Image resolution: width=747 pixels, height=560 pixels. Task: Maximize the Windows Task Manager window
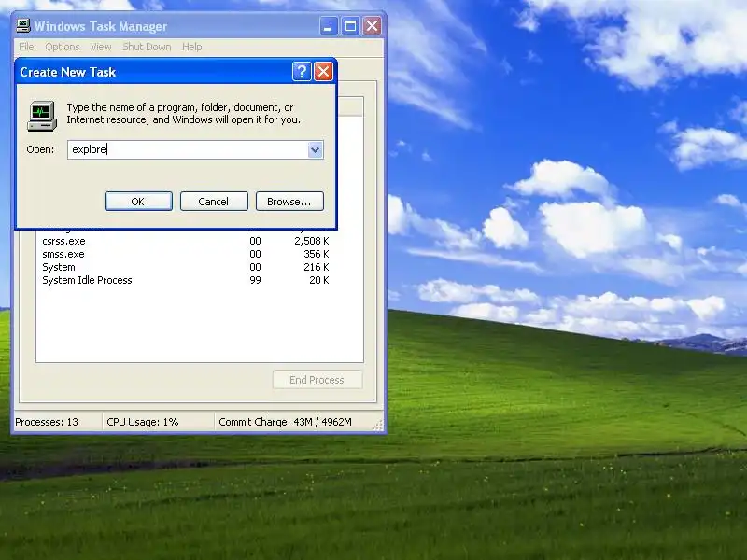pyautogui.click(x=350, y=26)
